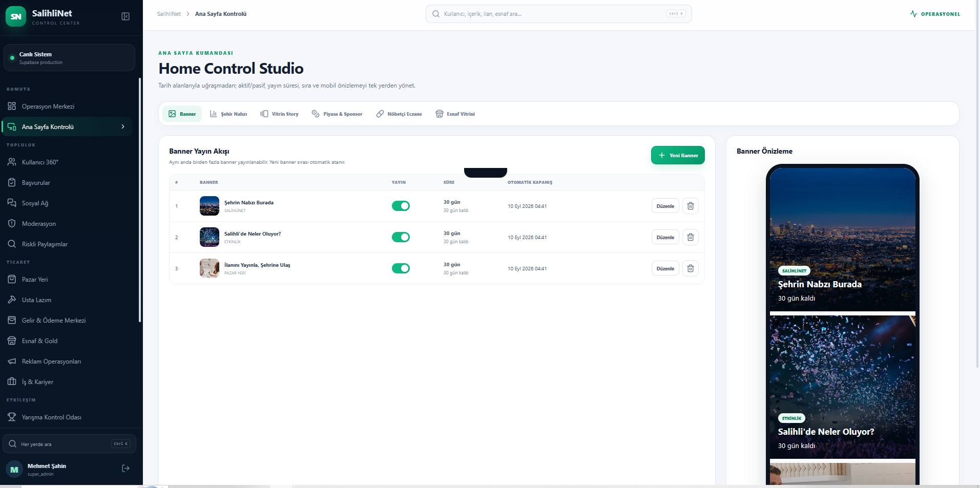Click the Operasyon Merkezi grid icon
Screen dimensions: 980x488
(x=12, y=106)
